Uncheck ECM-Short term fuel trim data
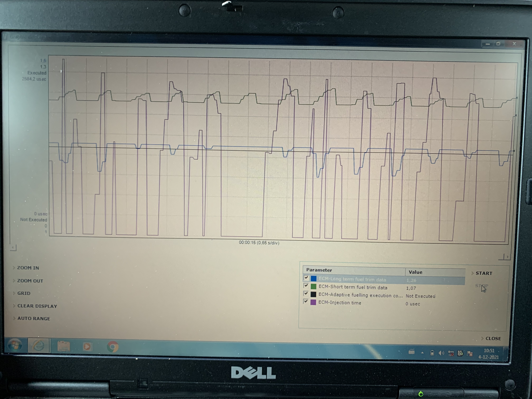 pos(306,286)
